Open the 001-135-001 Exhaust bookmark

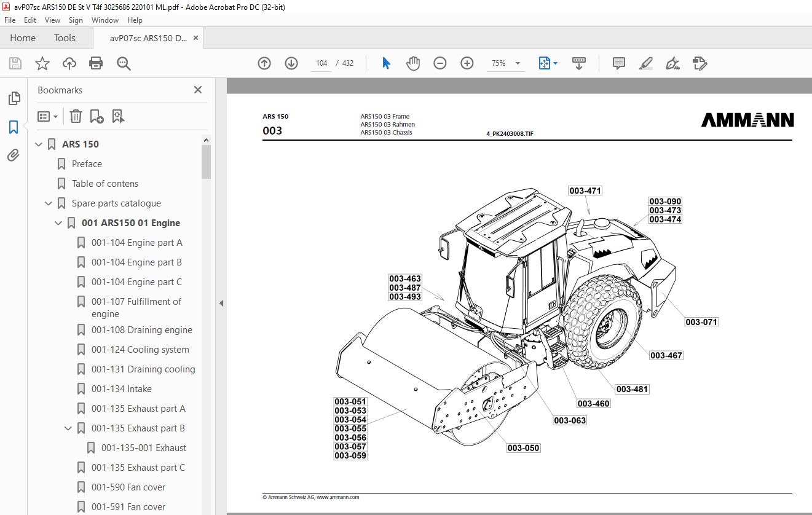tap(144, 448)
